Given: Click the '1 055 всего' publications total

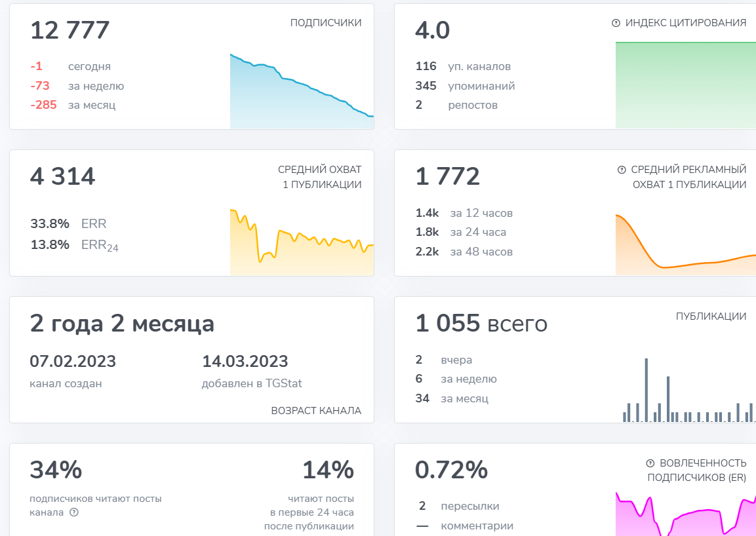Looking at the screenshot, I should pos(481,324).
